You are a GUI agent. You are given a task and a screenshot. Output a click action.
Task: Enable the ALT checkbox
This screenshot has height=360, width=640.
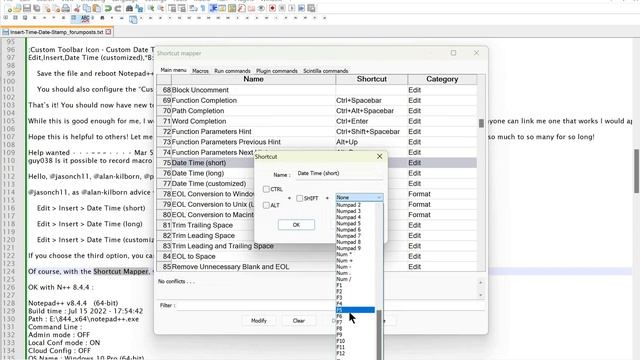pyautogui.click(x=266, y=205)
